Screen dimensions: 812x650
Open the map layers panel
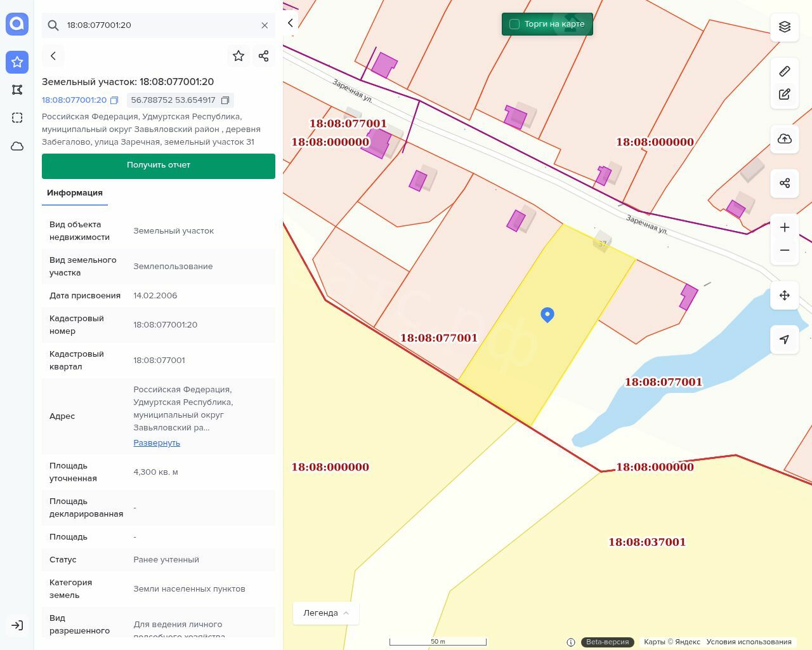point(785,27)
